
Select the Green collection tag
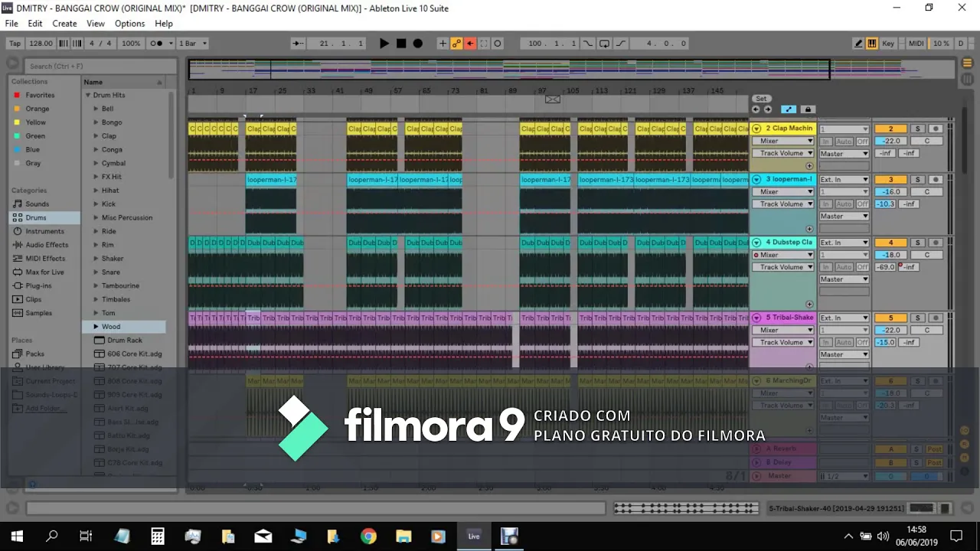pyautogui.click(x=35, y=136)
